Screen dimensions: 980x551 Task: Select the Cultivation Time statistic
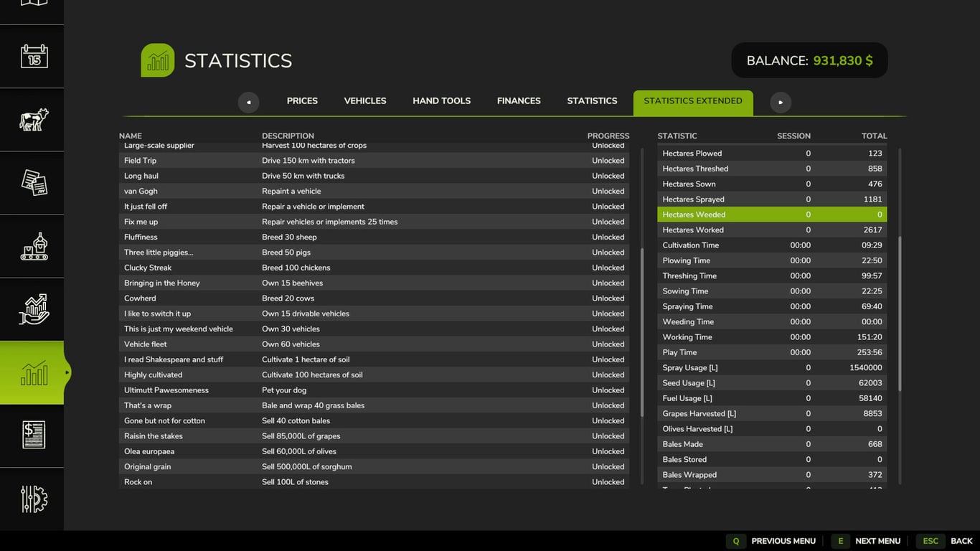772,245
